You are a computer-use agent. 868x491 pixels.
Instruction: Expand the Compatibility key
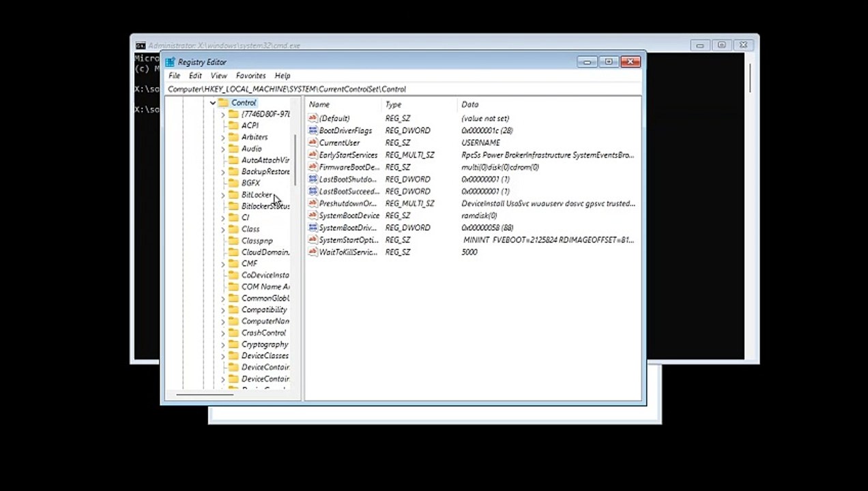(222, 310)
